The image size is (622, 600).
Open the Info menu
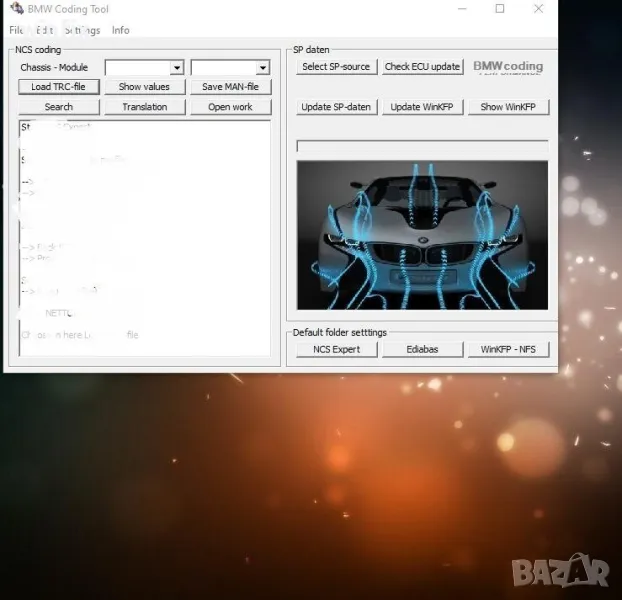pyautogui.click(x=121, y=30)
